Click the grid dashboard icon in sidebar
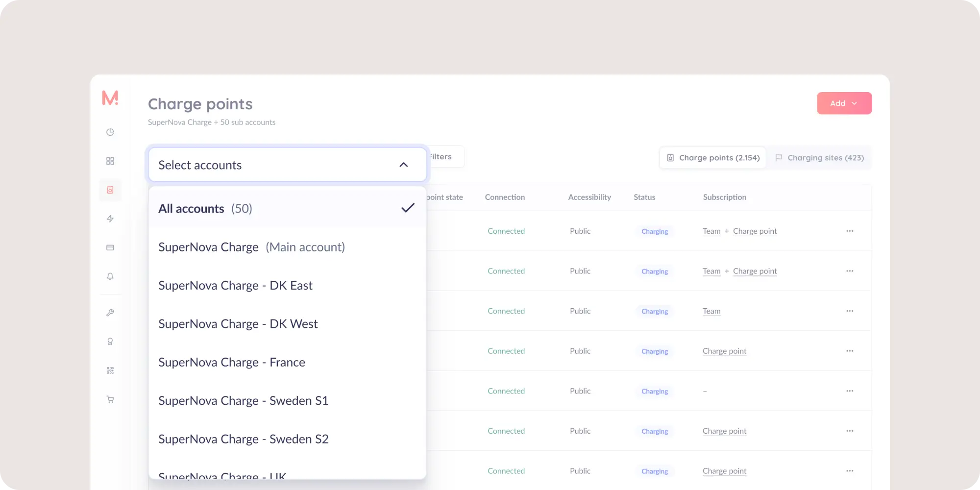 110,161
